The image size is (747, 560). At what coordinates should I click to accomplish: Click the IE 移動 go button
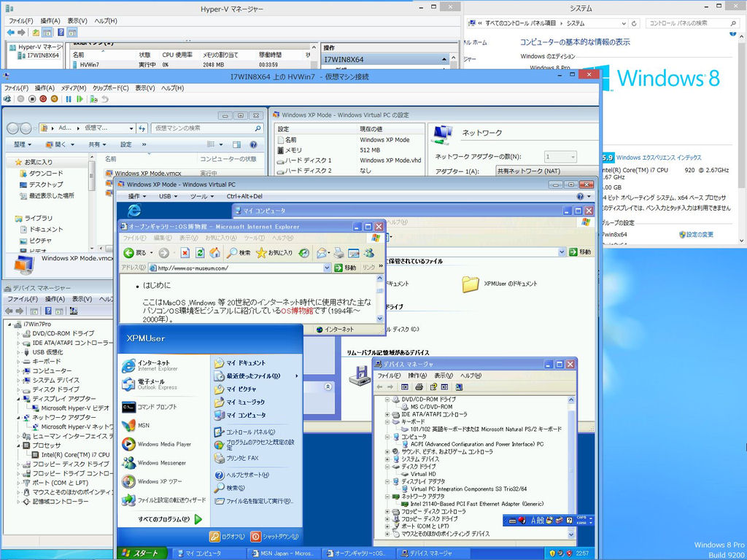click(x=345, y=268)
